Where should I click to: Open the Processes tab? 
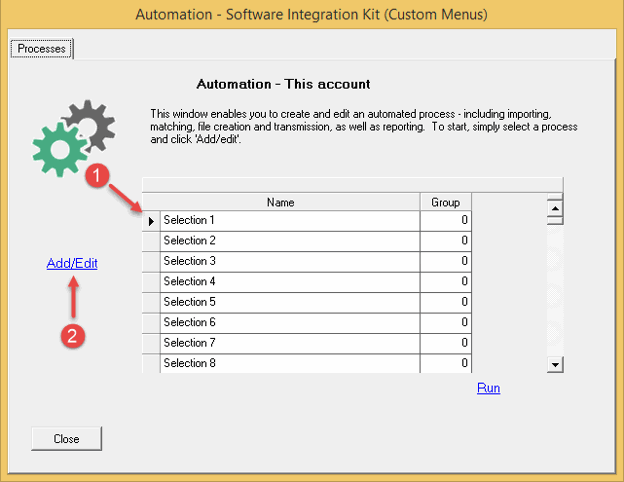41,49
